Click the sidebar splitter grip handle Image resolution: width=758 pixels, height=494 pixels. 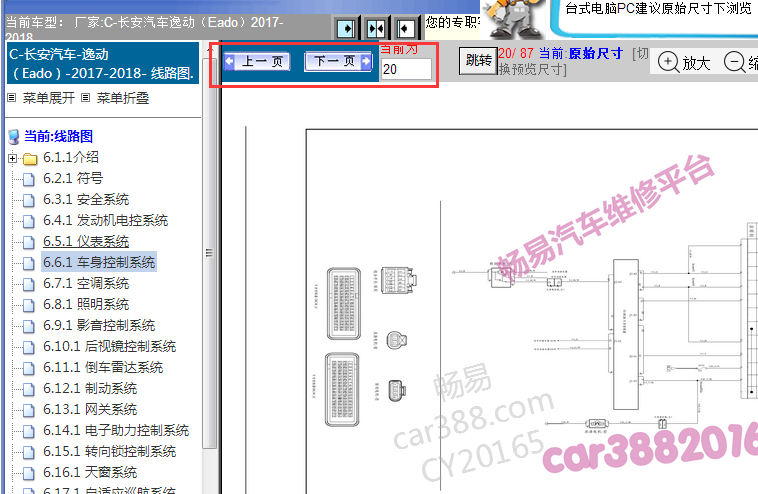pos(209,253)
